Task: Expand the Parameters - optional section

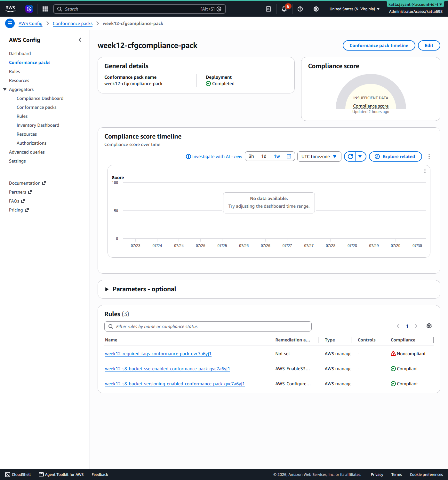Action: point(107,289)
